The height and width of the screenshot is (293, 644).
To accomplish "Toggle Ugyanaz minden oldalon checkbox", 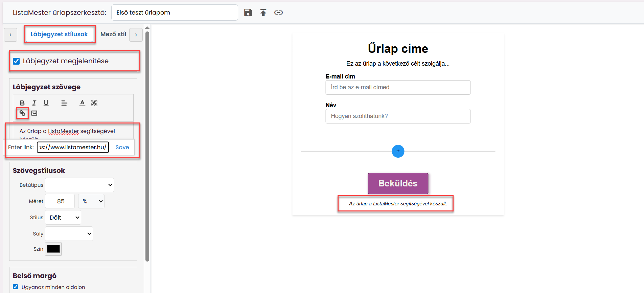I will 16,287.
